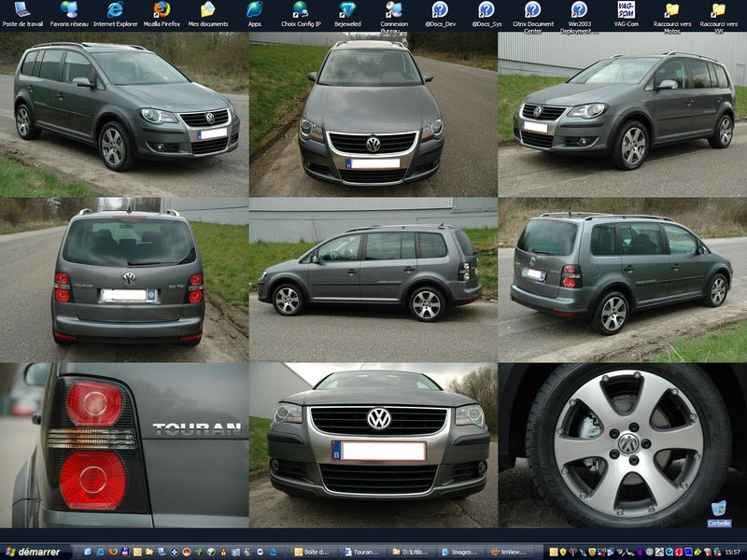Launch Firefox from the Quick Launch bar

(113, 552)
